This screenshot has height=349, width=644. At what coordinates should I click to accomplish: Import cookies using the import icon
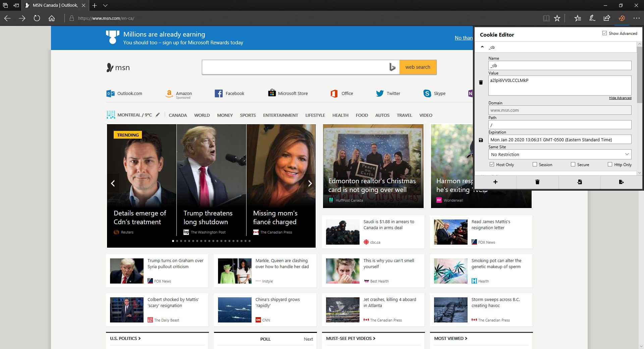coord(579,182)
